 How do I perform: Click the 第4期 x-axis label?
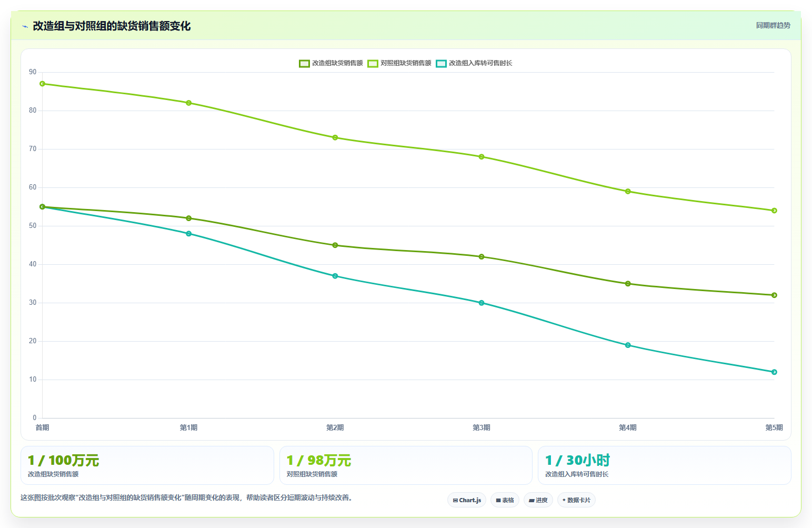click(x=628, y=427)
